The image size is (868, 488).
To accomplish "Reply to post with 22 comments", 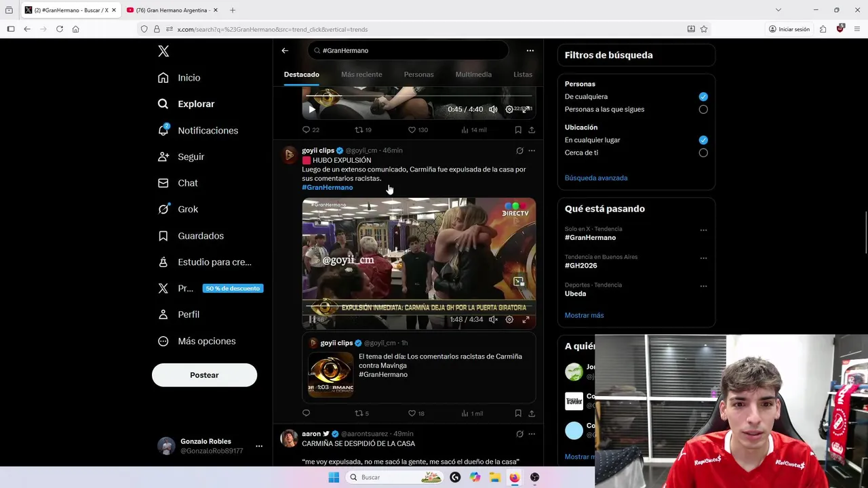I will [x=311, y=129].
